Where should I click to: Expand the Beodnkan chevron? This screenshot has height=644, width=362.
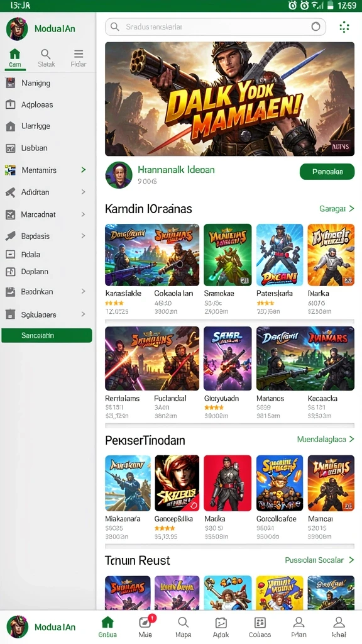(x=84, y=291)
